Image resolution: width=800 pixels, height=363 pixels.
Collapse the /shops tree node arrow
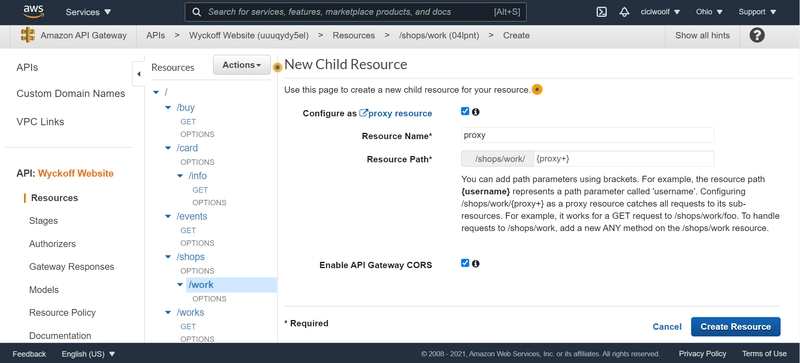click(x=168, y=257)
